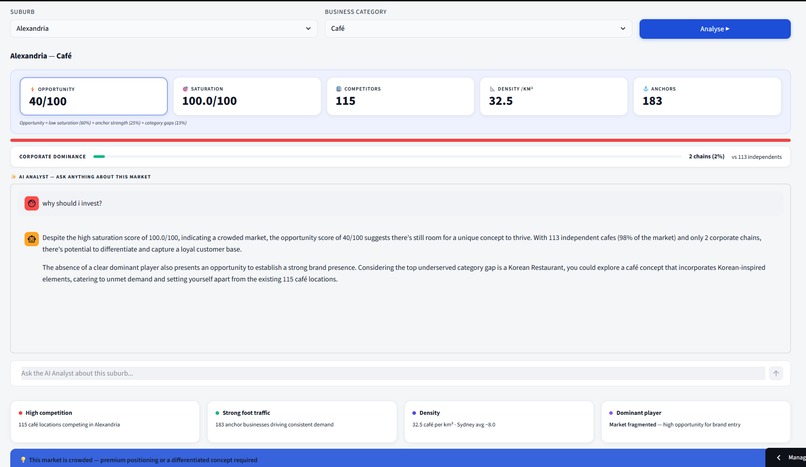Click '115 café locations competing in Alexandria'
The width and height of the screenshot is (806, 467).
click(69, 424)
